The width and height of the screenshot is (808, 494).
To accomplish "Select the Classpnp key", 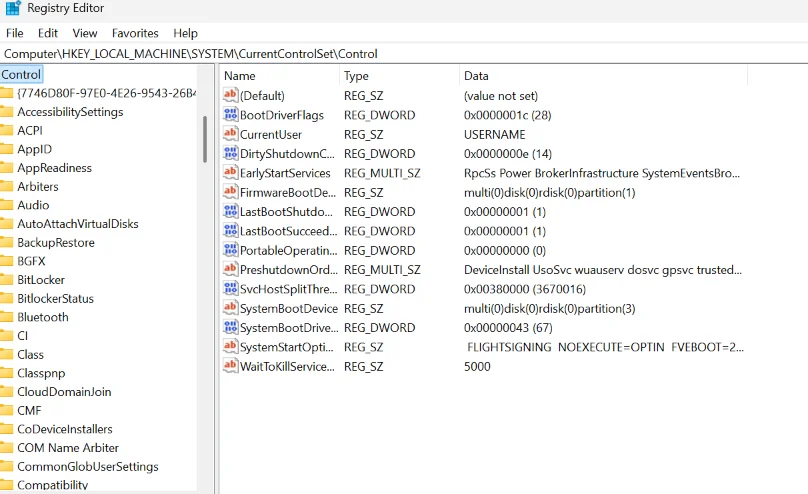I will click(x=41, y=373).
